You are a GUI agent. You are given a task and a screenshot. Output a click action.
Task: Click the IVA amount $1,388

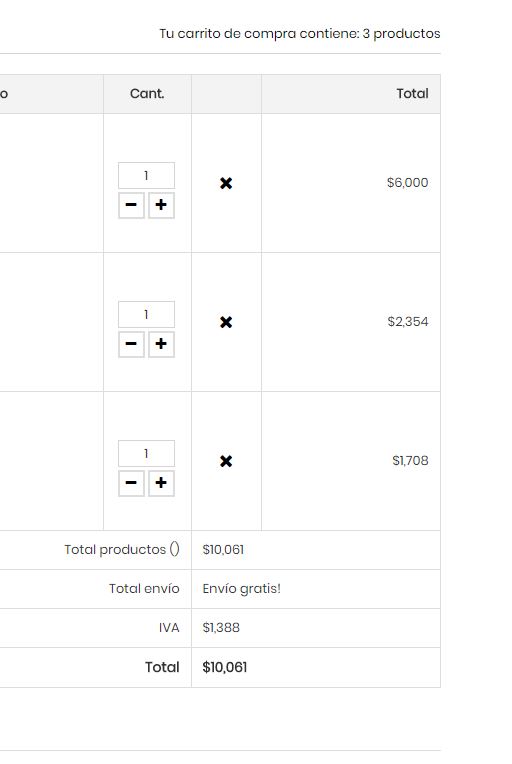tap(221, 628)
